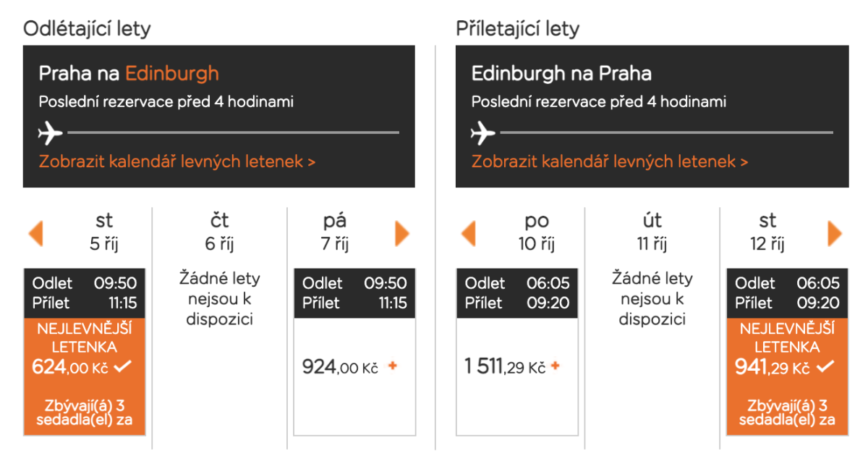Select Friday 7 říj departure date
The width and height of the screenshot is (868, 454).
click(x=335, y=232)
